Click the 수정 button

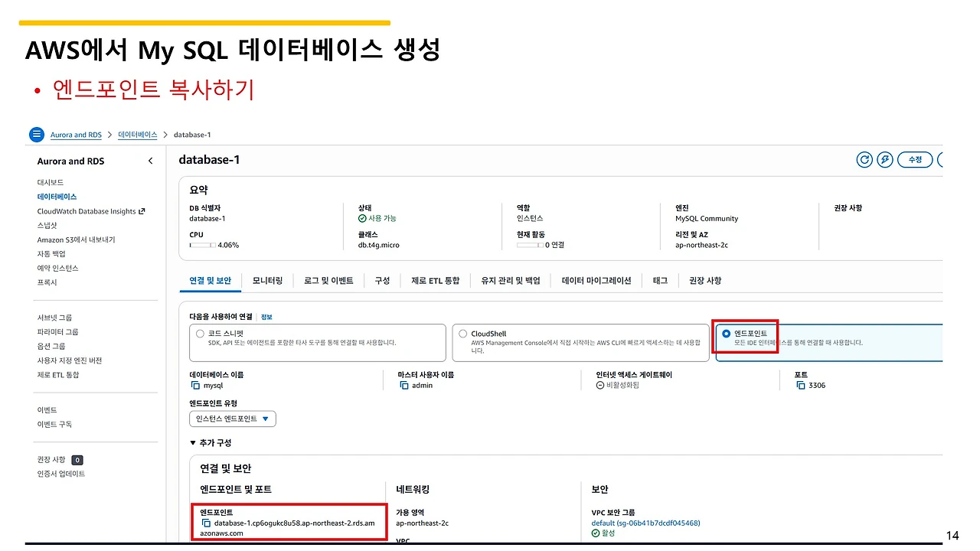click(x=915, y=159)
